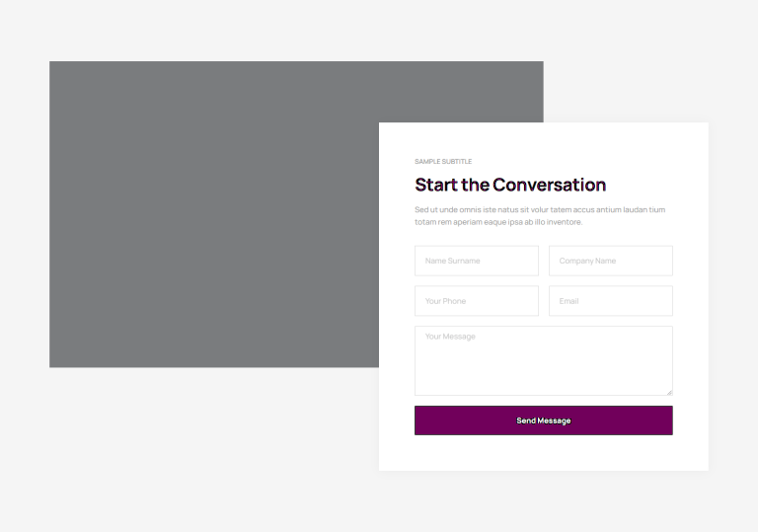Click the textarea resize handle corner
This screenshot has width=758, height=532.
pyautogui.click(x=669, y=392)
